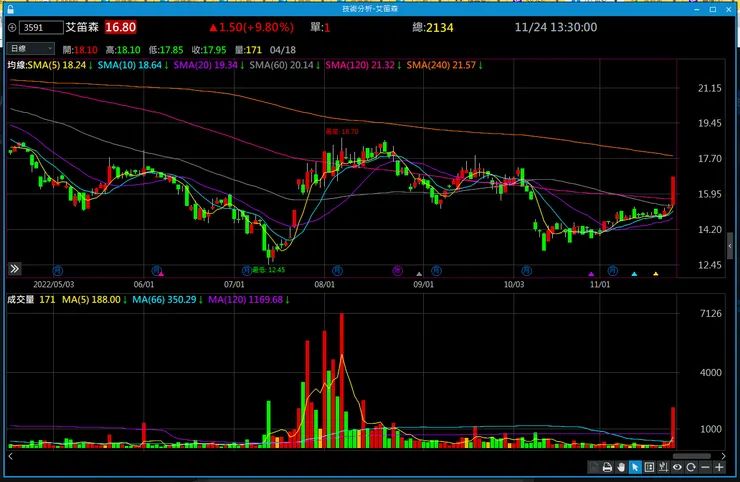Click the grayed-out document icon in bottom toolbar
This screenshot has height=482, width=740.
[594, 467]
